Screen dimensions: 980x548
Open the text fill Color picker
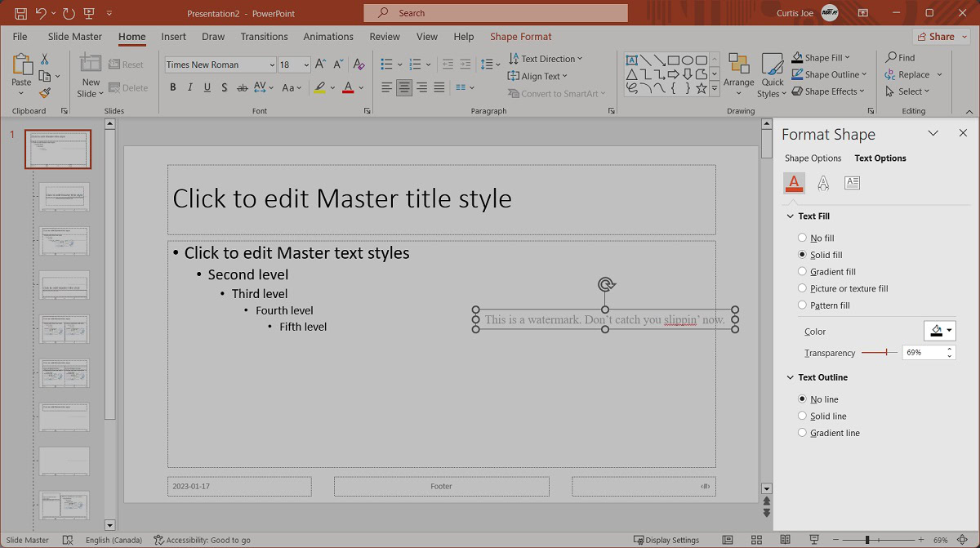pyautogui.click(x=940, y=331)
